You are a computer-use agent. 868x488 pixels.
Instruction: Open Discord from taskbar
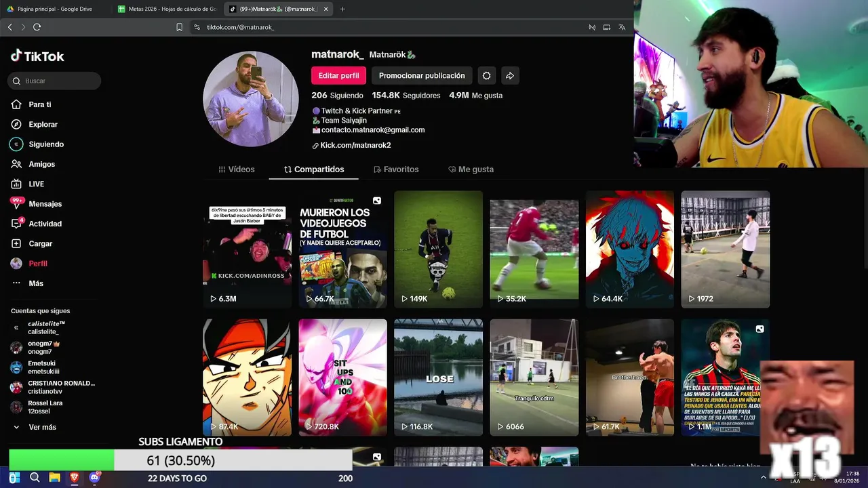pyautogui.click(x=94, y=478)
